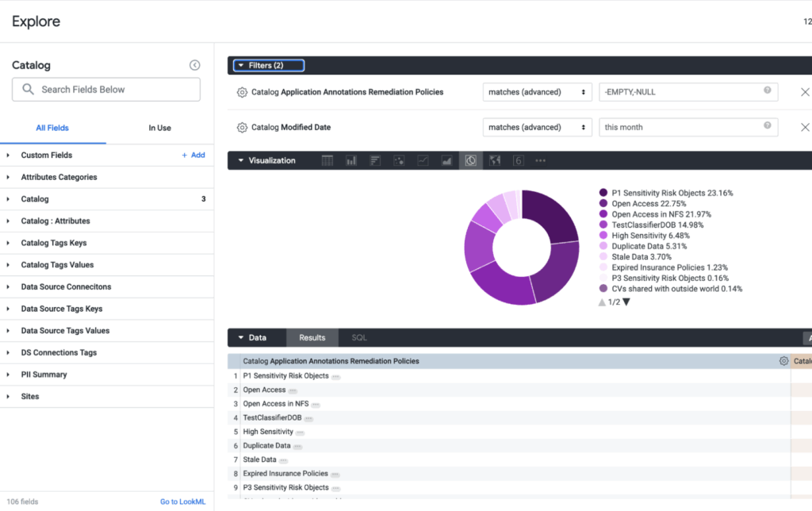Open more visualization types ellipsis menu
812x511 pixels.
coord(541,160)
